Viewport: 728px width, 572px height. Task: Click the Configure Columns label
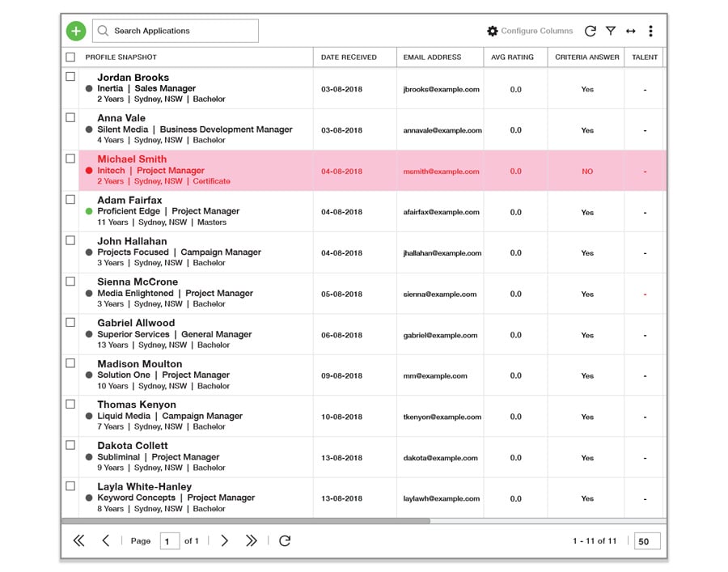coord(537,31)
